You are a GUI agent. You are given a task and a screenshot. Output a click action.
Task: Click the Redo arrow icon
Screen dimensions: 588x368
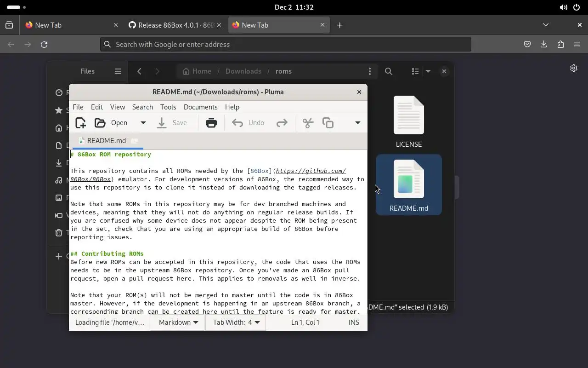coord(282,123)
